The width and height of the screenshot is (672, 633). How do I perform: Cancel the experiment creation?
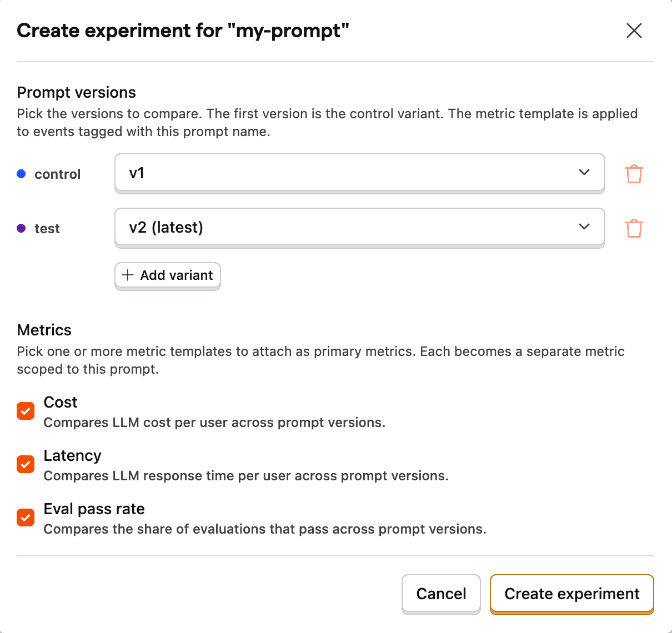441,594
